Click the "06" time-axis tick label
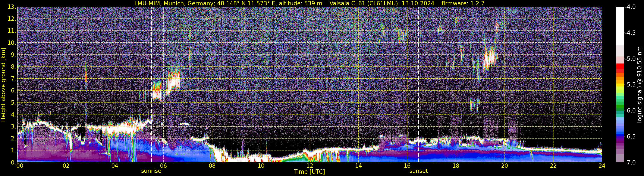Screen dimensions: 644x176 pyautogui.click(x=163, y=166)
